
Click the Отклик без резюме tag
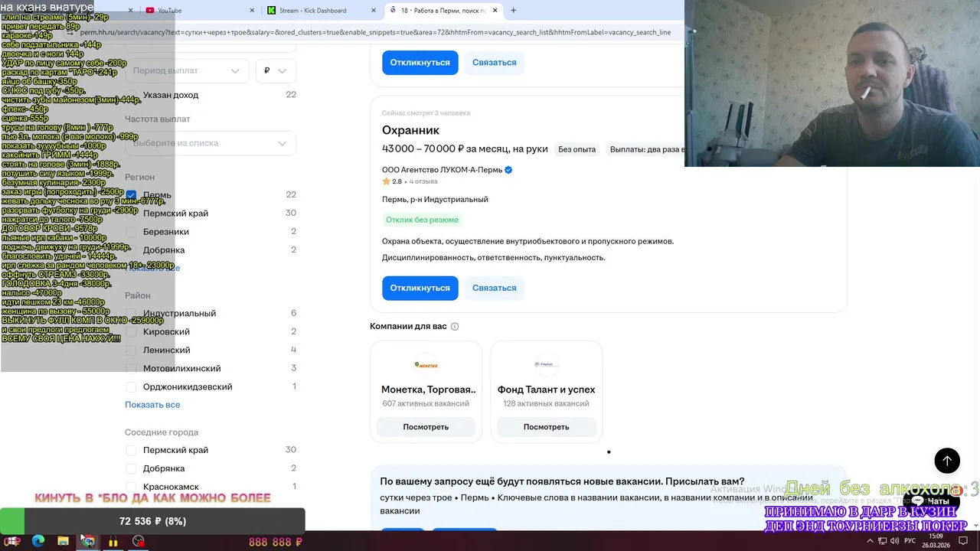click(423, 220)
